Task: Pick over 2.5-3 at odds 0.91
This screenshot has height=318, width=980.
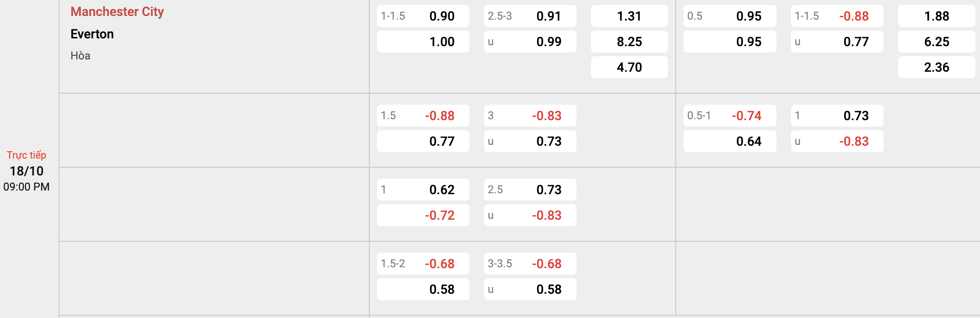Action: pos(530,16)
